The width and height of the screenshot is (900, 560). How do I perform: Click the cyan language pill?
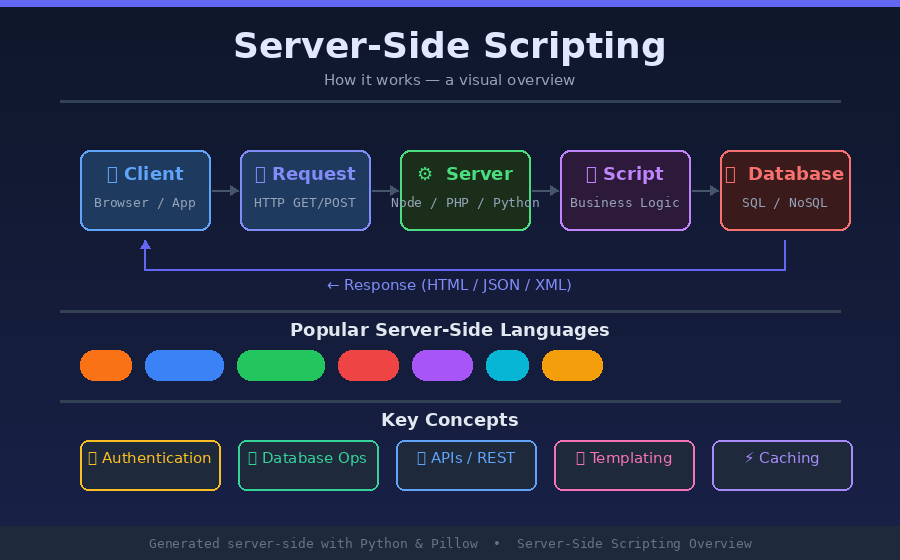coord(507,366)
